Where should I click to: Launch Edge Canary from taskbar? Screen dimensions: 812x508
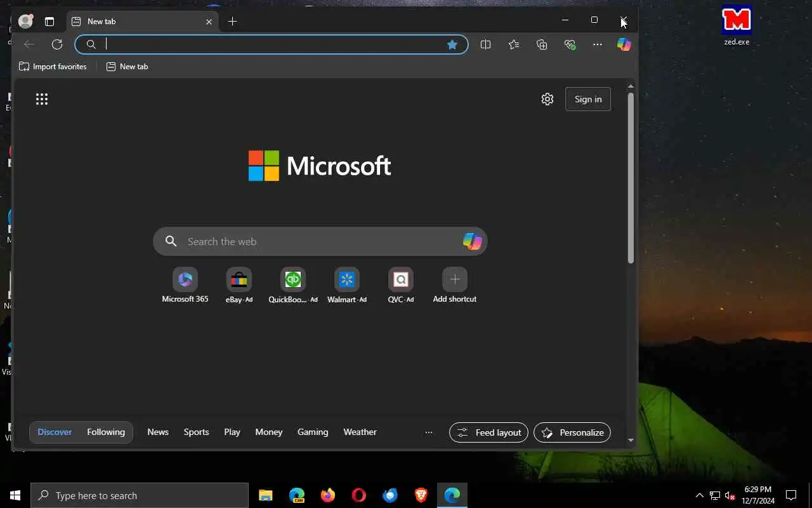pyautogui.click(x=296, y=495)
